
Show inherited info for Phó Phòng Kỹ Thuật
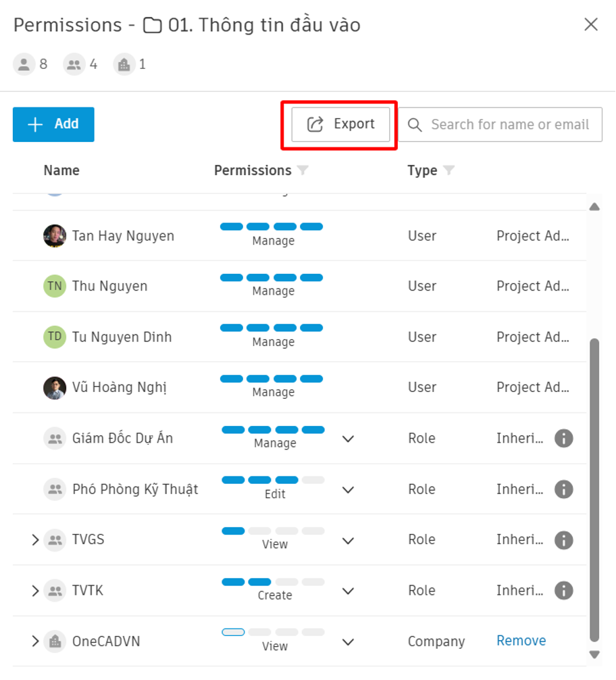point(563,489)
